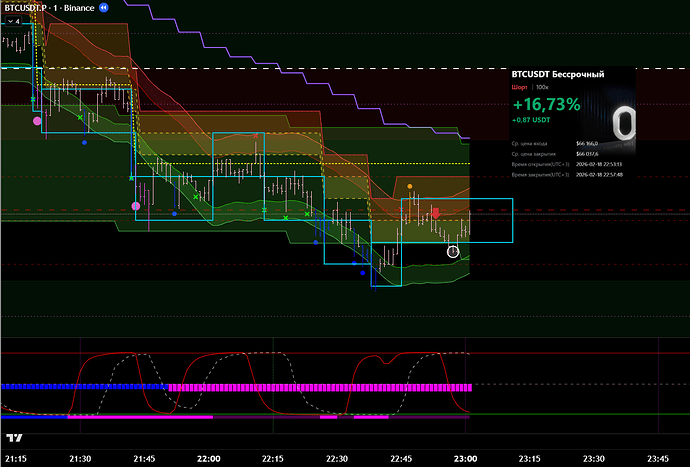Image resolution: width=690 pixels, height=467 pixels.
Task: Click the orange dot marker above the candles
Action: [410, 187]
